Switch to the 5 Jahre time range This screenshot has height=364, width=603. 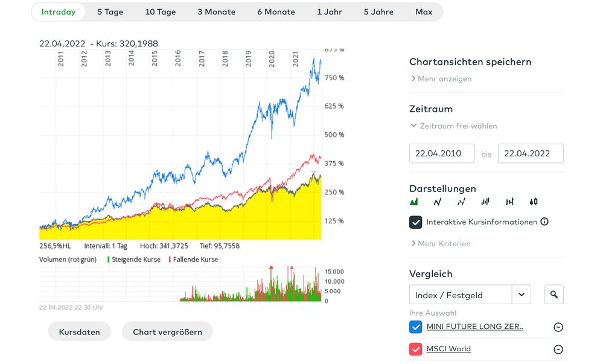pyautogui.click(x=378, y=12)
